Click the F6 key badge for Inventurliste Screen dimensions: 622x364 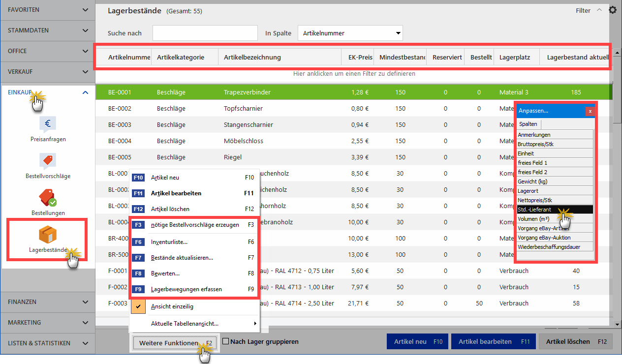point(138,242)
